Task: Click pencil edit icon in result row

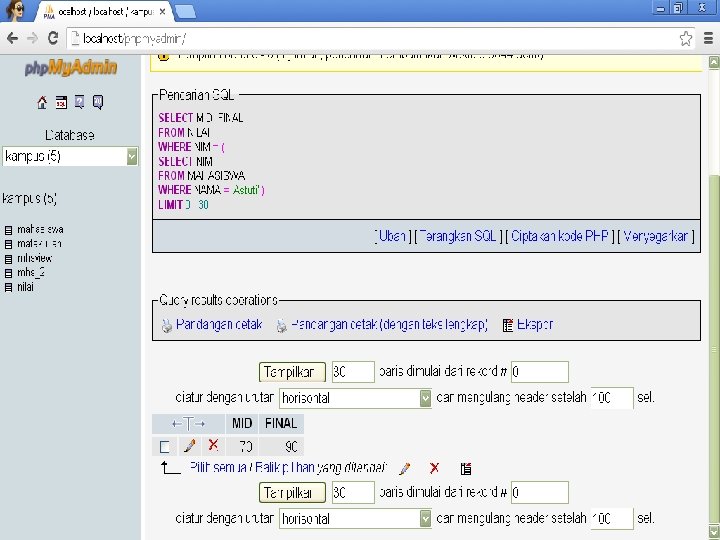Action: (x=189, y=445)
